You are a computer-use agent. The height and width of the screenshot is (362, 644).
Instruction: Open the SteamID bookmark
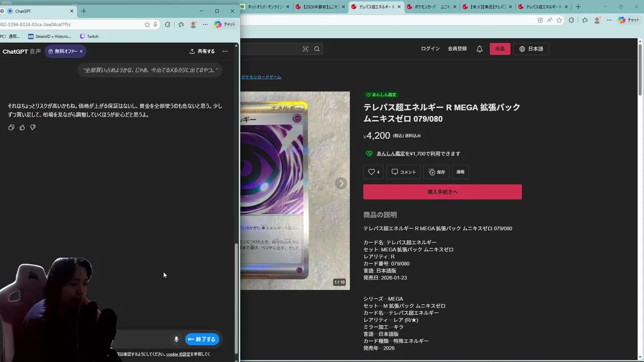coord(50,36)
